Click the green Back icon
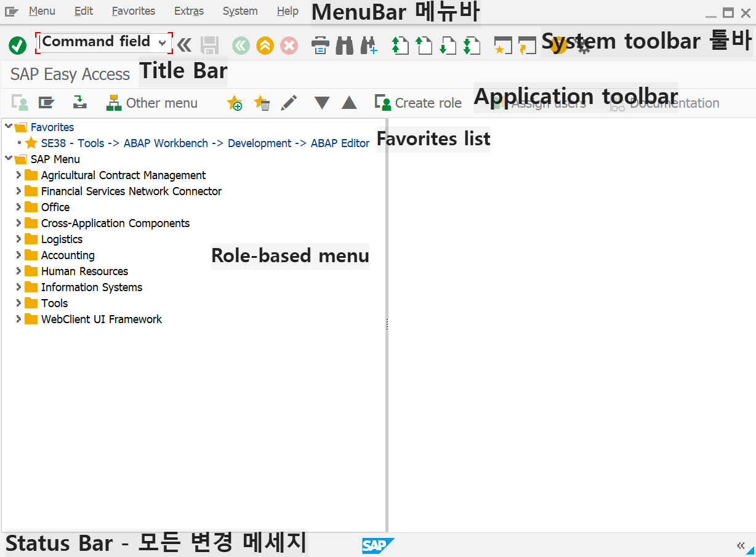 241,45
